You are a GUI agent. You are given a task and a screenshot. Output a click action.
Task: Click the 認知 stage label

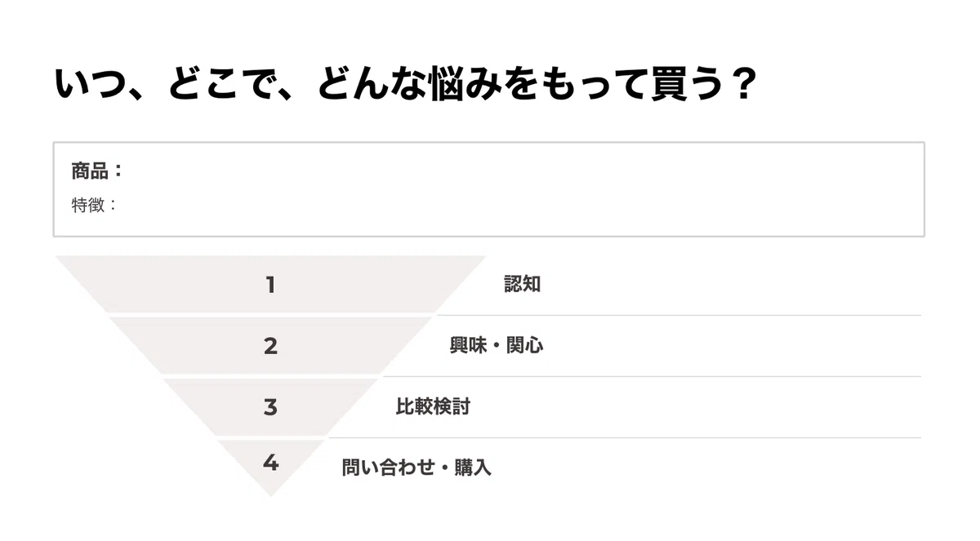523,285
